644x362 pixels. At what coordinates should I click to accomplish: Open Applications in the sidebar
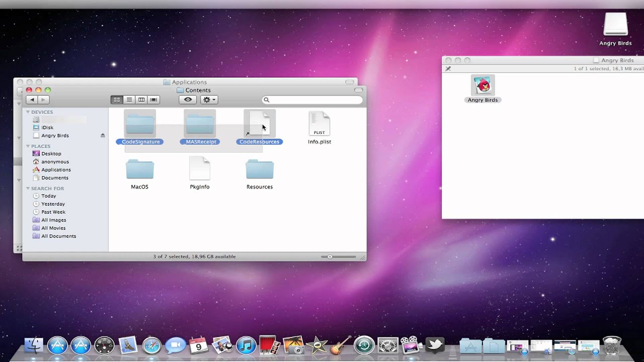click(56, 170)
